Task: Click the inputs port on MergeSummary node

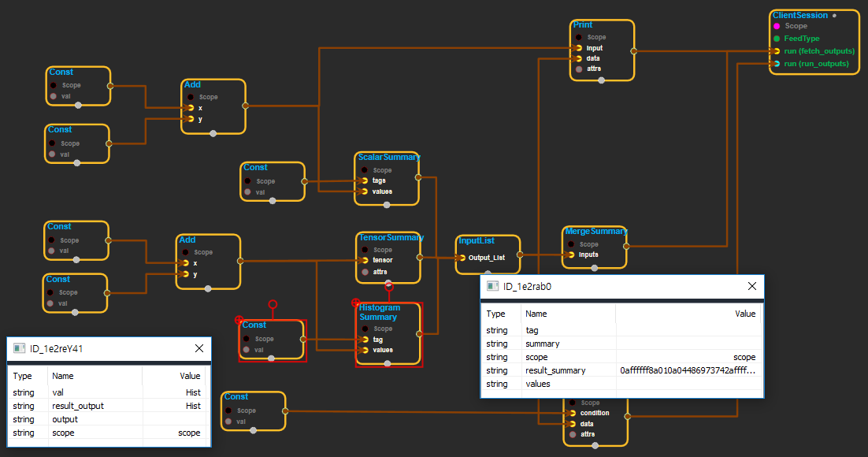Action: tap(570, 255)
